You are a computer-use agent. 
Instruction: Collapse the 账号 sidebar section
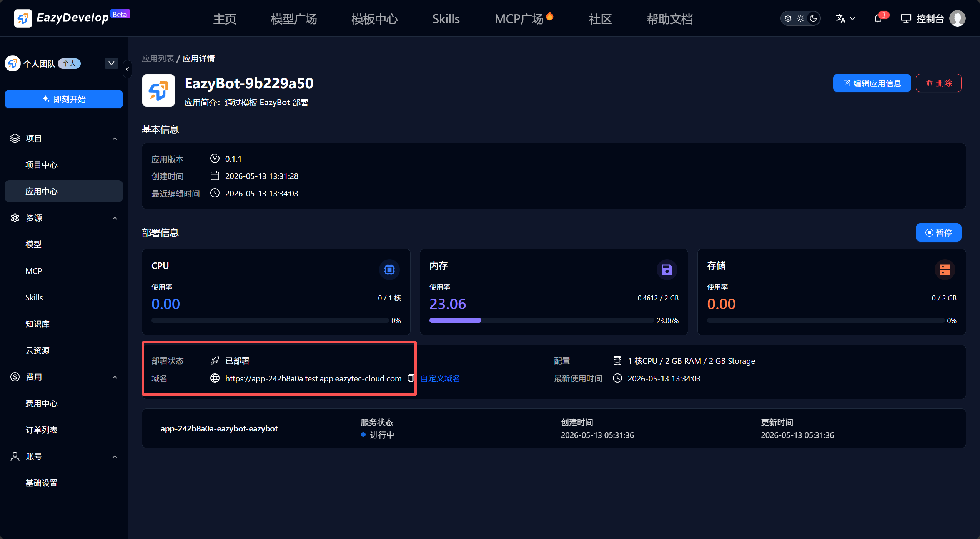point(115,456)
